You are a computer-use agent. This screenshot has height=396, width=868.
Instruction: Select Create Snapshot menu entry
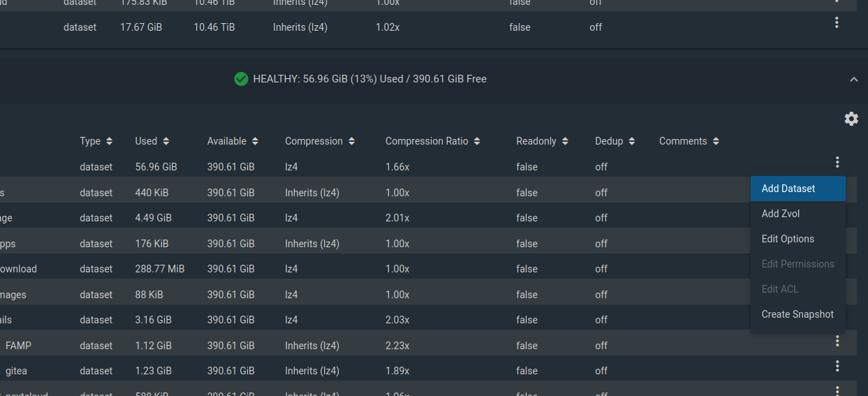tap(798, 314)
